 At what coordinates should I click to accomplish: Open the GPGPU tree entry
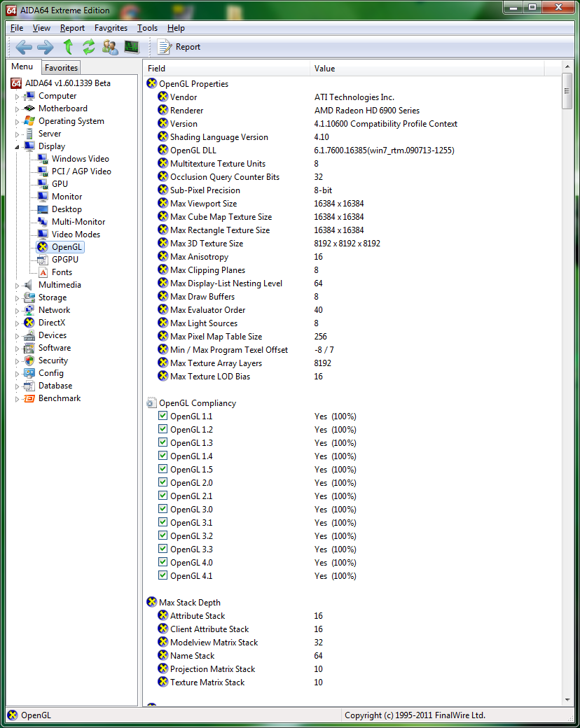tap(65, 260)
